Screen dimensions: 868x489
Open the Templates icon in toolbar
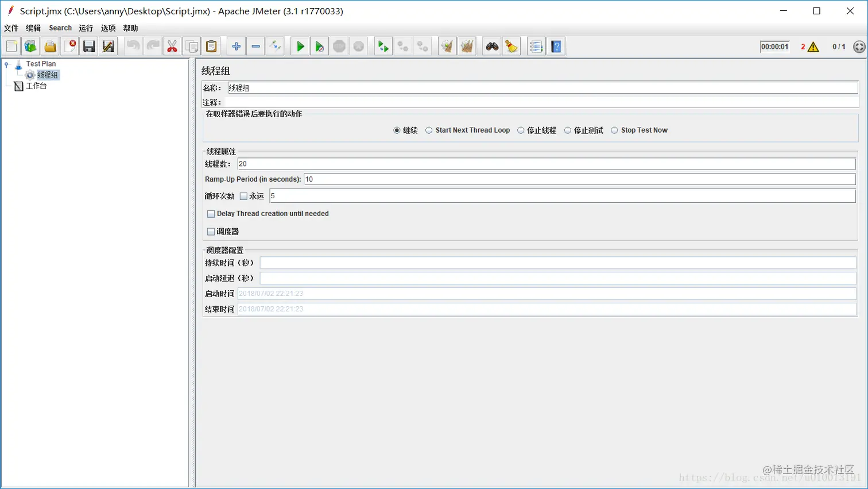tap(31, 47)
